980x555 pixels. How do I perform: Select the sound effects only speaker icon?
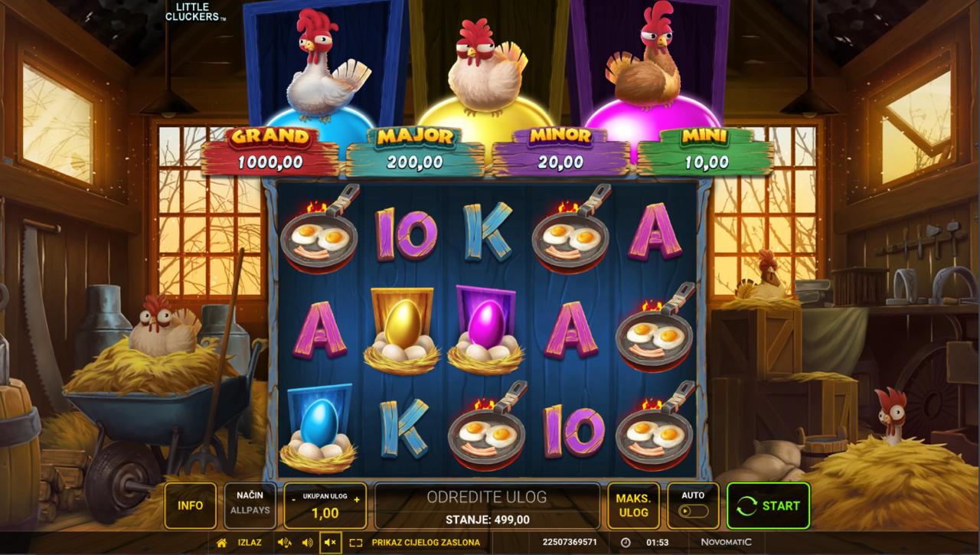click(x=308, y=542)
